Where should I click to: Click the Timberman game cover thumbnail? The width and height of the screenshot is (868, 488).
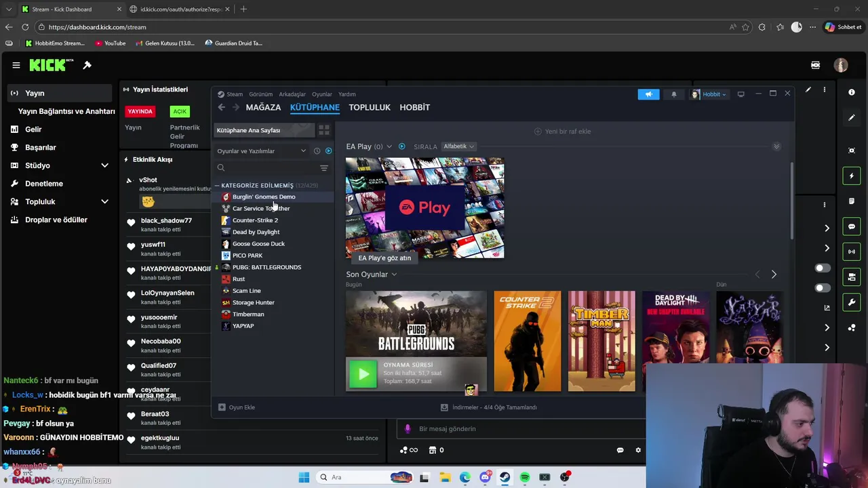[x=601, y=341]
